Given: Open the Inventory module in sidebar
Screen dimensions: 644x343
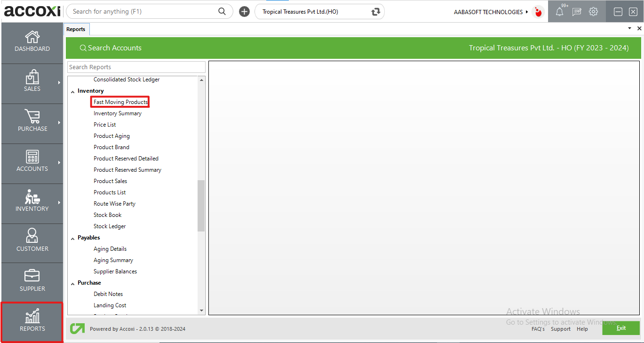Looking at the screenshot, I should coord(32,201).
